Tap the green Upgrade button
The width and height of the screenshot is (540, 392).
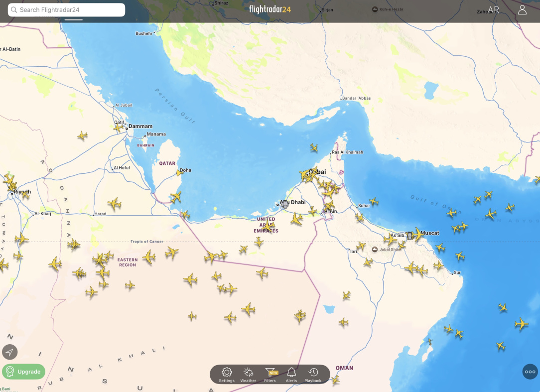[23, 372]
